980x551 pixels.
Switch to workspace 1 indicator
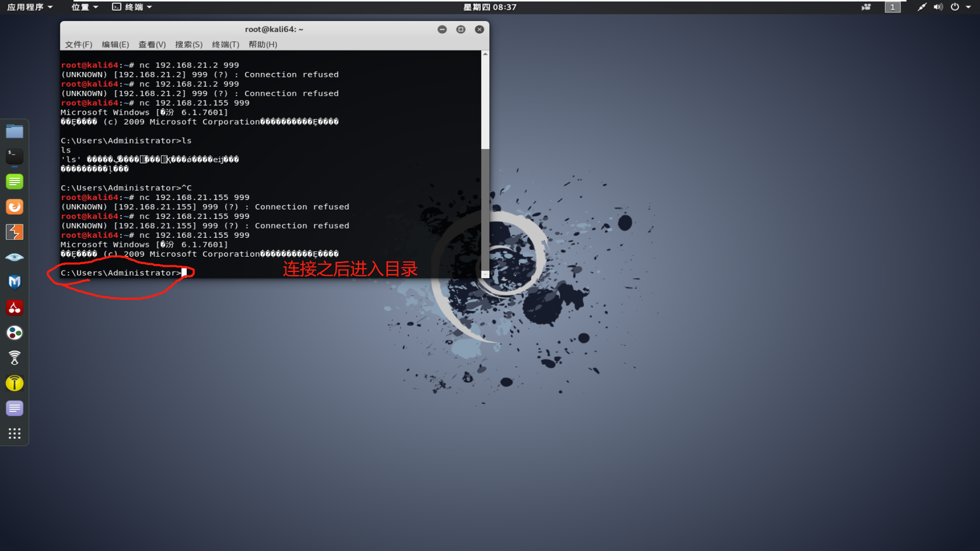892,7
